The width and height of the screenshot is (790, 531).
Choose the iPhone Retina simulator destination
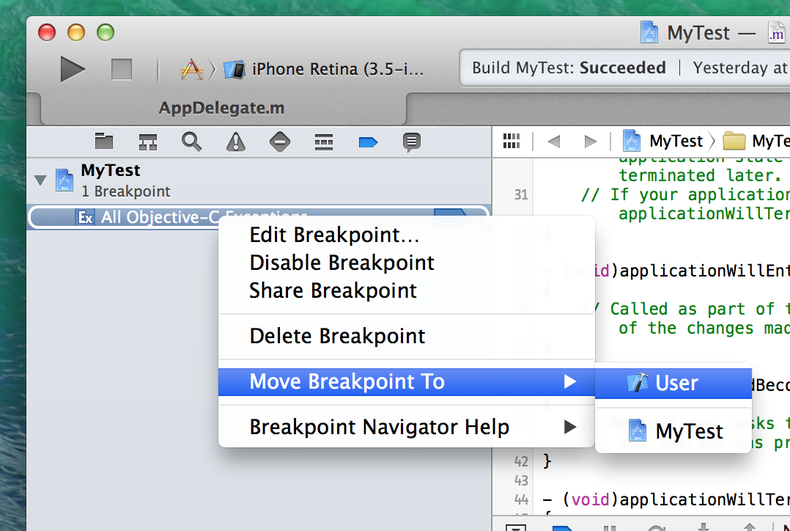click(x=324, y=69)
